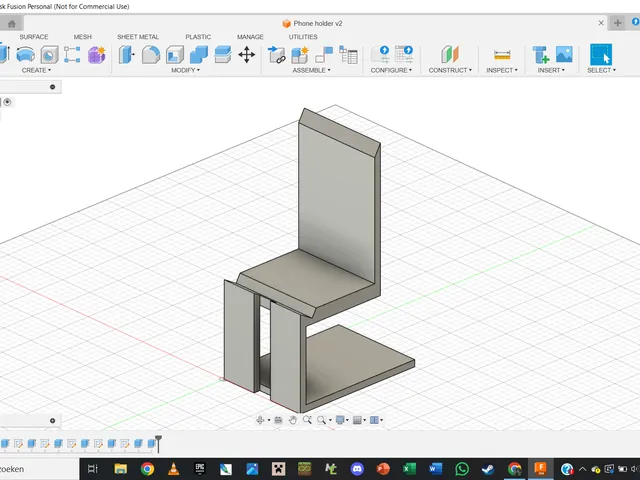
Task: Click the Insert Canvas image icon
Action: pos(564,55)
